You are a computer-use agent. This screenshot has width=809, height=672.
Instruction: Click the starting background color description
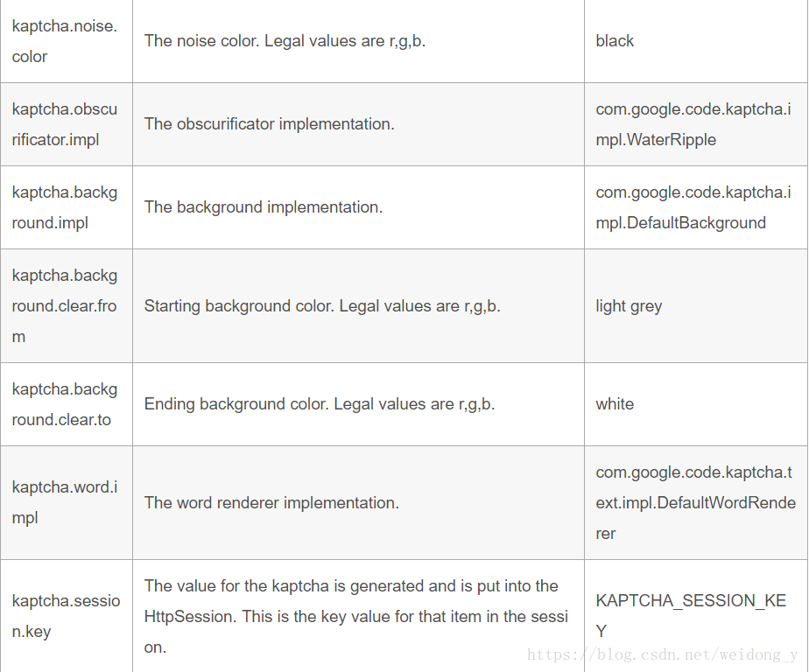[x=322, y=306]
